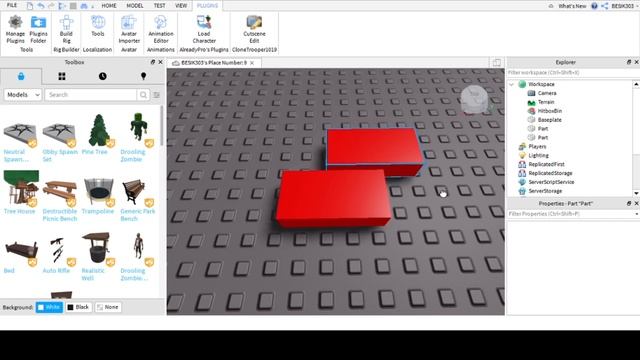This screenshot has width=640, height=360.
Task: Open the Avatar Importer
Action: 129,29
